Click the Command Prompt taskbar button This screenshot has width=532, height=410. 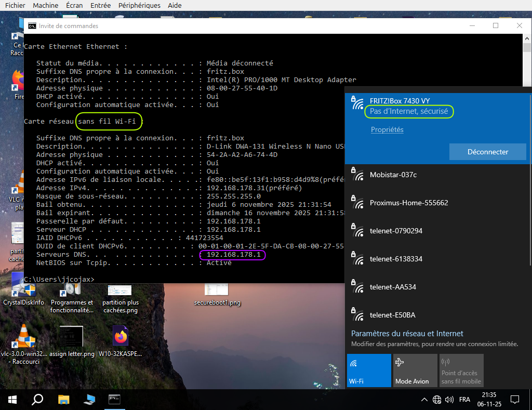click(x=114, y=400)
